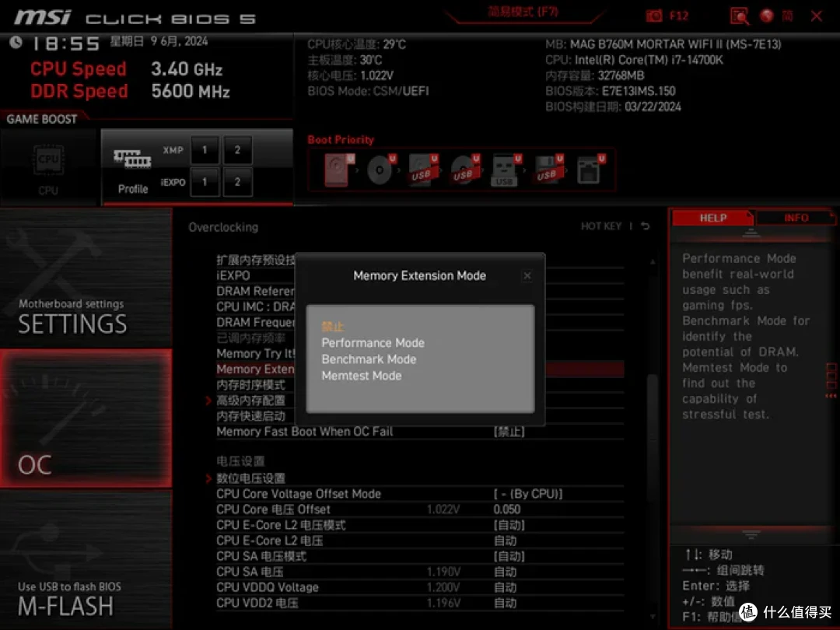Edit CPU SA voltage auto value
The height and width of the screenshot is (630, 840).
pyautogui.click(x=505, y=572)
